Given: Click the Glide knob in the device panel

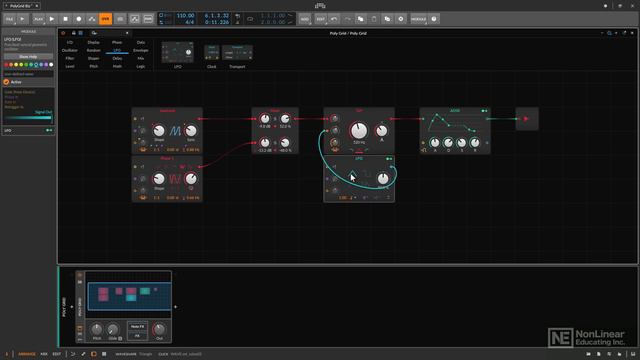Looking at the screenshot, I should coord(113,329).
